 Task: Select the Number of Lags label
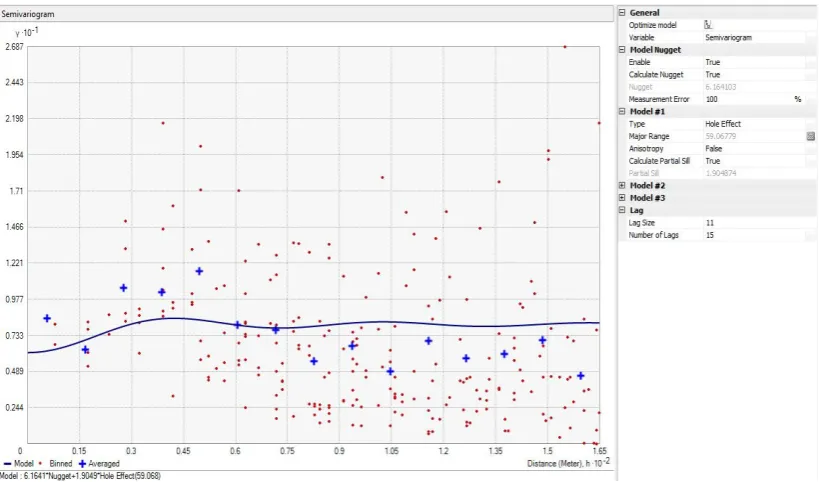point(653,235)
